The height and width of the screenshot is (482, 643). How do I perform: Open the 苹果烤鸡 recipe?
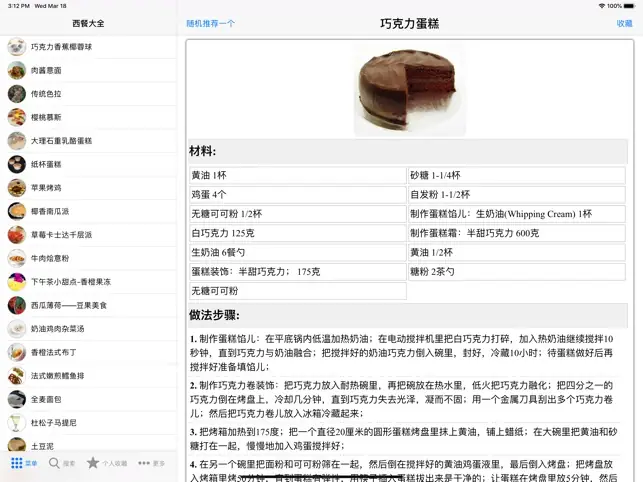tap(46, 188)
